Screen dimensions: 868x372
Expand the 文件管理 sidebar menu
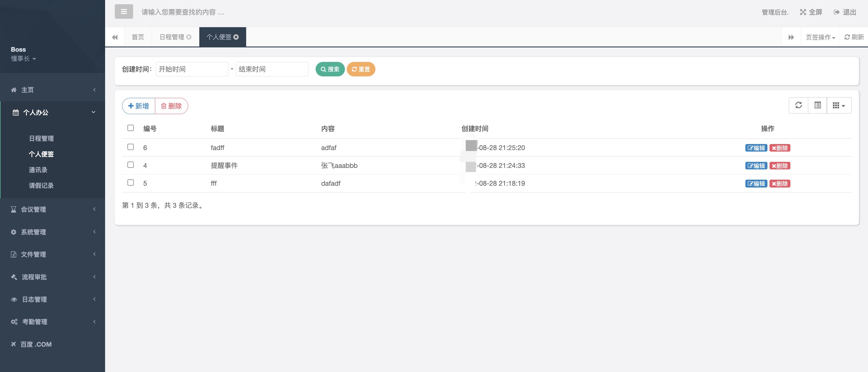coord(53,255)
